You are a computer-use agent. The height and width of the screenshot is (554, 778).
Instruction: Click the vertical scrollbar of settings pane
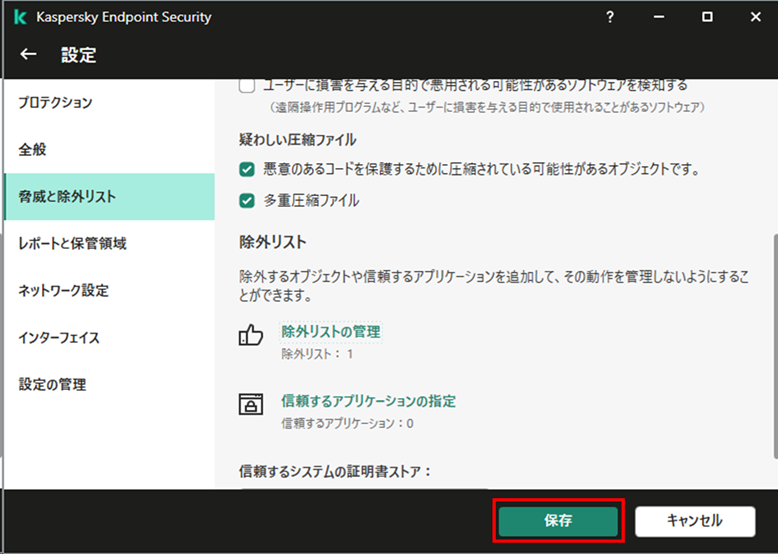[775, 346]
